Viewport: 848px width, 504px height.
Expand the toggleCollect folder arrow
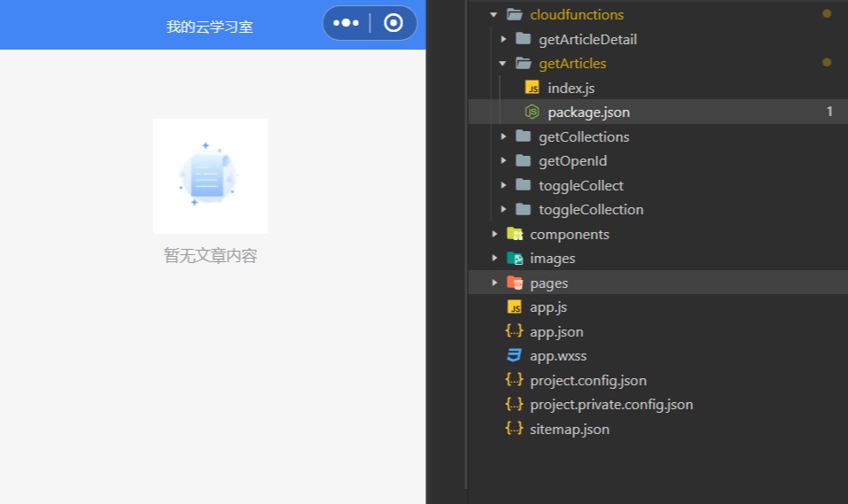click(503, 185)
